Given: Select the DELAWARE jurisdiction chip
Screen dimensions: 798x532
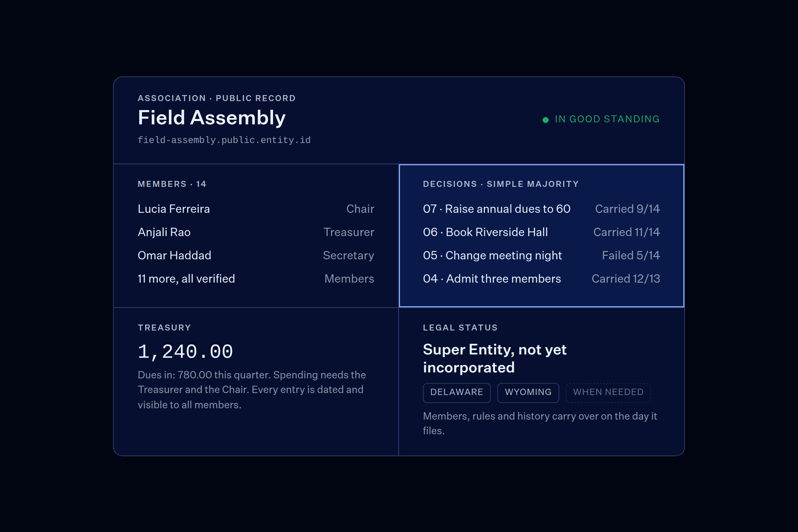Looking at the screenshot, I should [457, 393].
